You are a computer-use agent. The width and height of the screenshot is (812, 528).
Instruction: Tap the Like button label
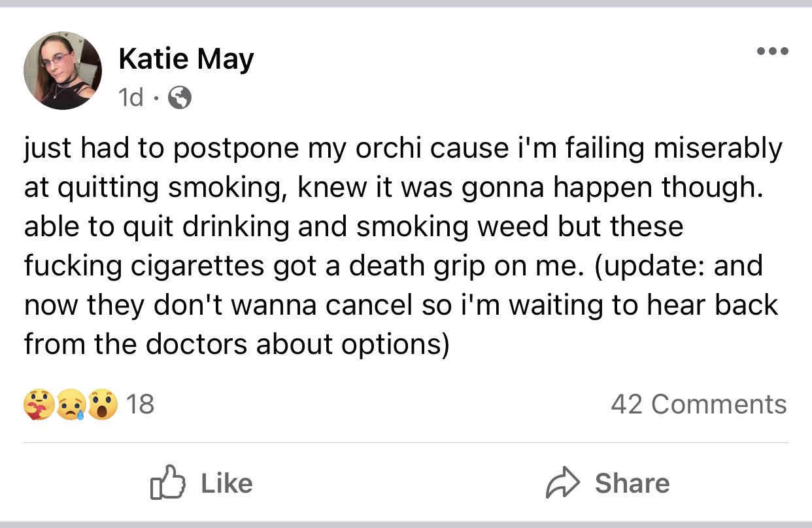point(226,484)
